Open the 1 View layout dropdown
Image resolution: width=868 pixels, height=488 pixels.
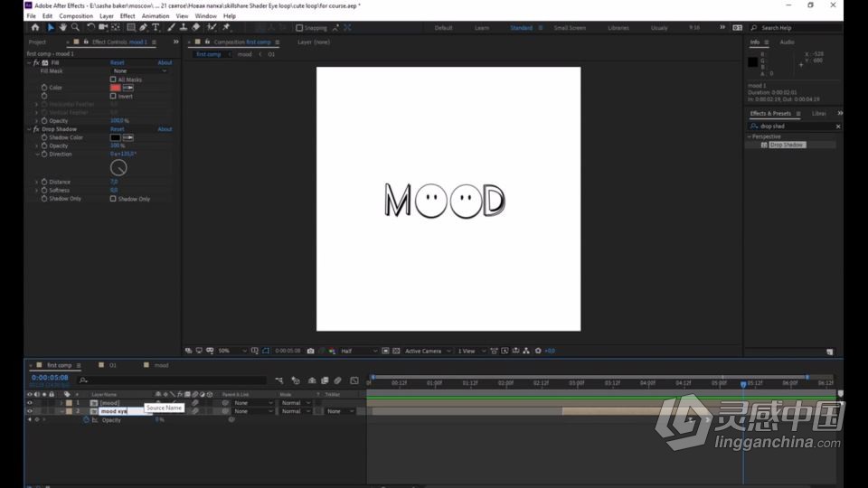(x=471, y=351)
